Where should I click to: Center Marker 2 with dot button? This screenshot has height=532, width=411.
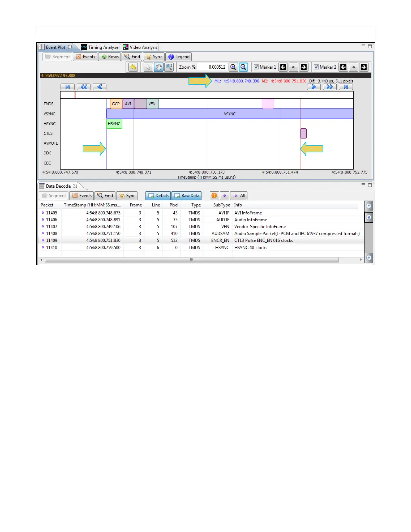pos(353,67)
